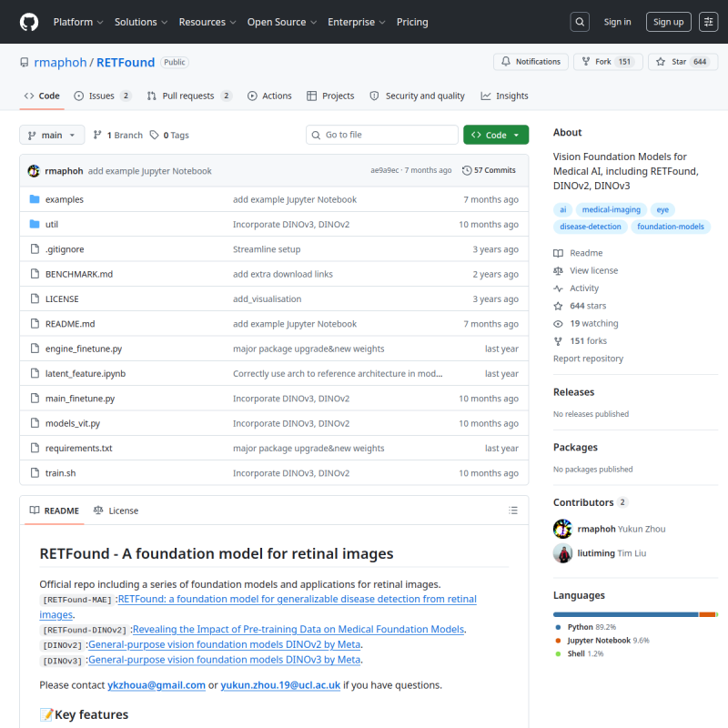Expand the Solutions menu
This screenshot has width=728, height=728.
pyautogui.click(x=141, y=22)
